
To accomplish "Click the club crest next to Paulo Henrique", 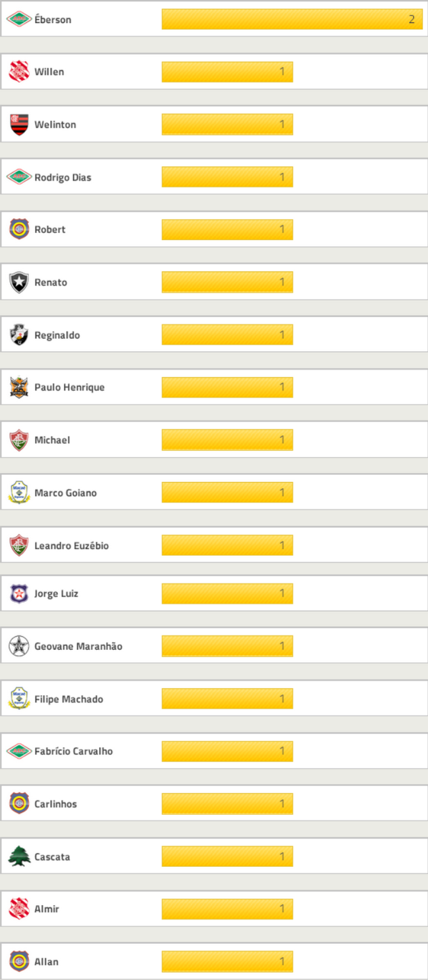I will point(19,387).
